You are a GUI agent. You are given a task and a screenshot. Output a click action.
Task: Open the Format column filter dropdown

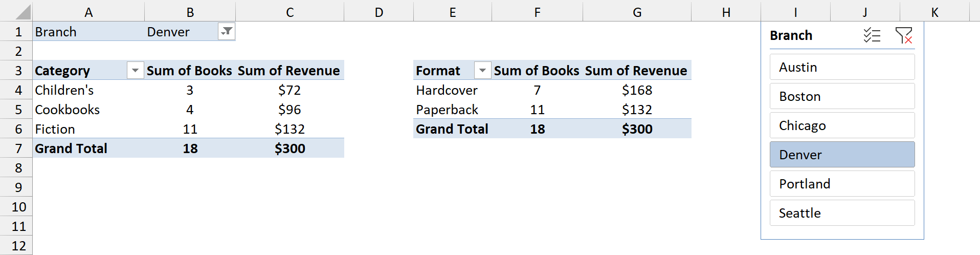pyautogui.click(x=482, y=70)
